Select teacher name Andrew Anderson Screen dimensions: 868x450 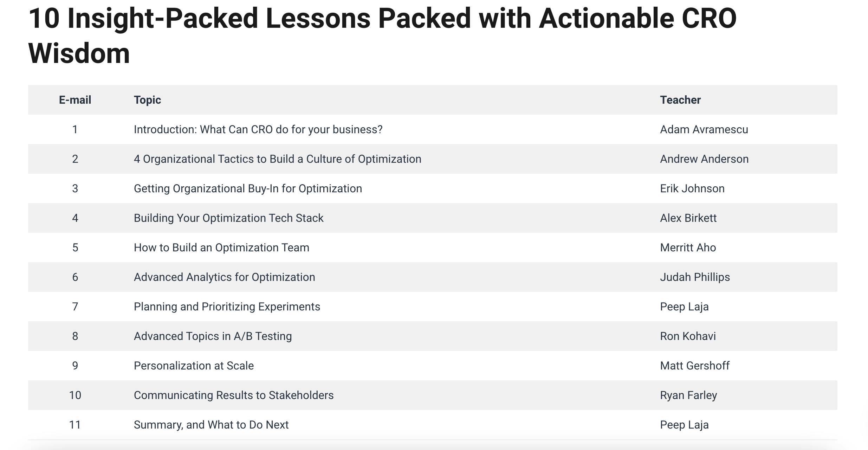pos(704,159)
